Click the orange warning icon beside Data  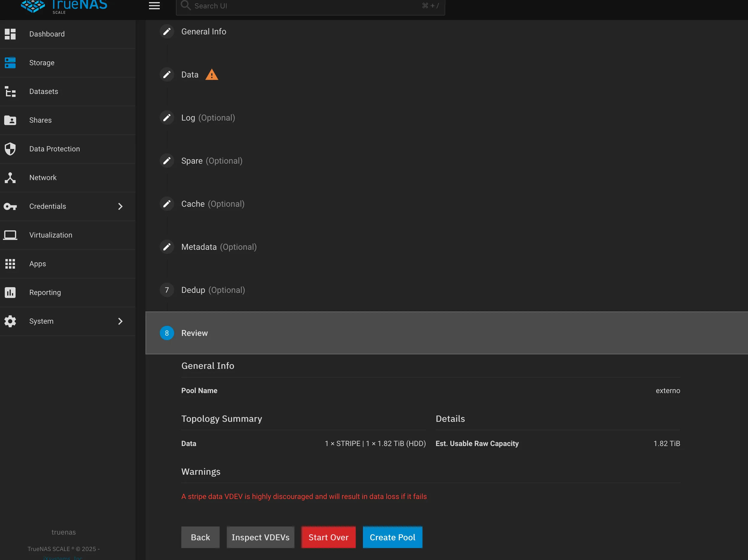pos(212,75)
